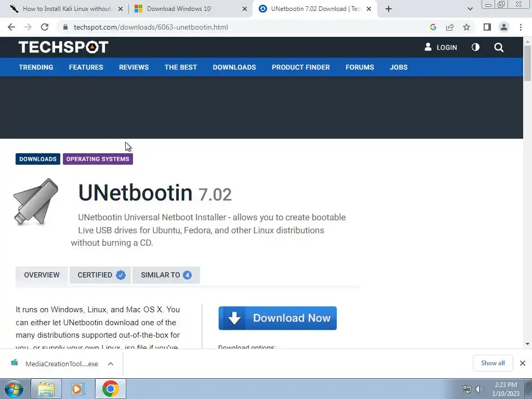Click the scrollbar up arrow
532x399 pixels.
[x=527, y=42]
